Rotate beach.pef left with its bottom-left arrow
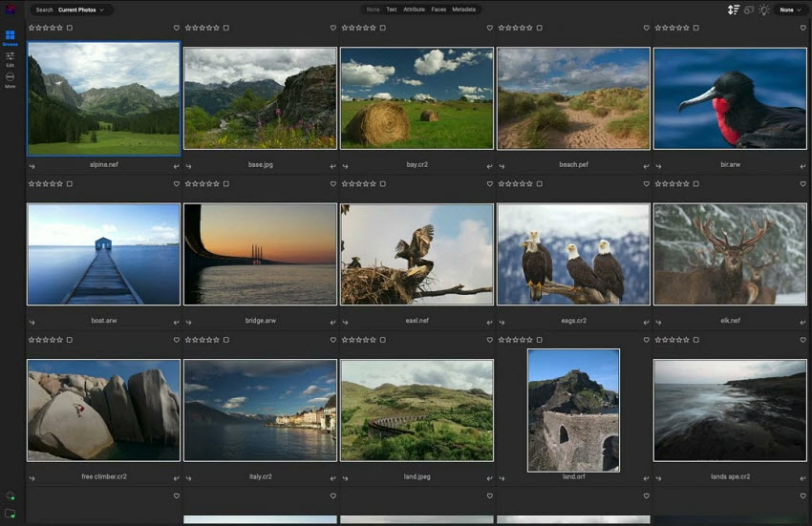Screen dimensions: 812x526 [502, 166]
